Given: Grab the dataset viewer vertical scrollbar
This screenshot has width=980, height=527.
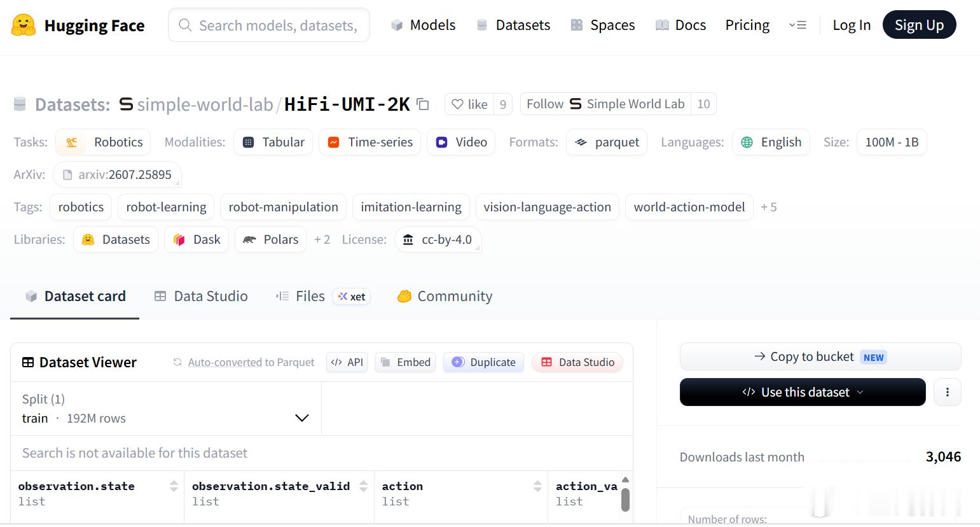Looking at the screenshot, I should pos(625,500).
